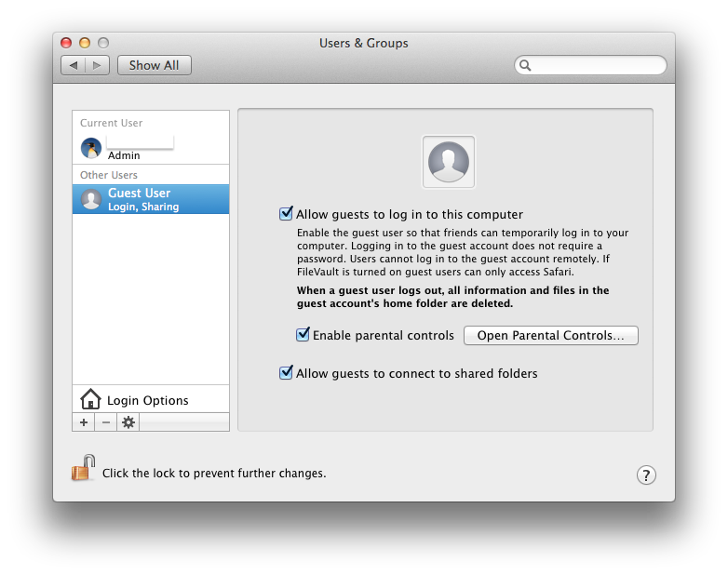Click Open Parental Controls button
This screenshot has width=728, height=575.
550,336
